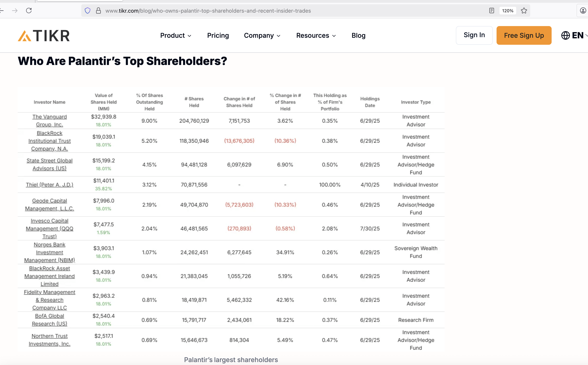The image size is (588, 365).
Task: Open the Firefox account profile icon
Action: [x=583, y=11]
